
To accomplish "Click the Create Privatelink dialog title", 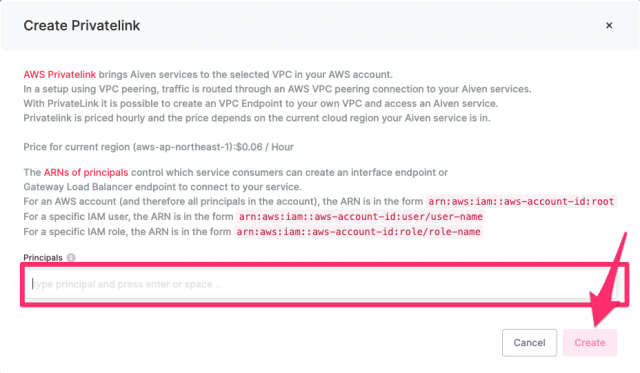I will (82, 25).
